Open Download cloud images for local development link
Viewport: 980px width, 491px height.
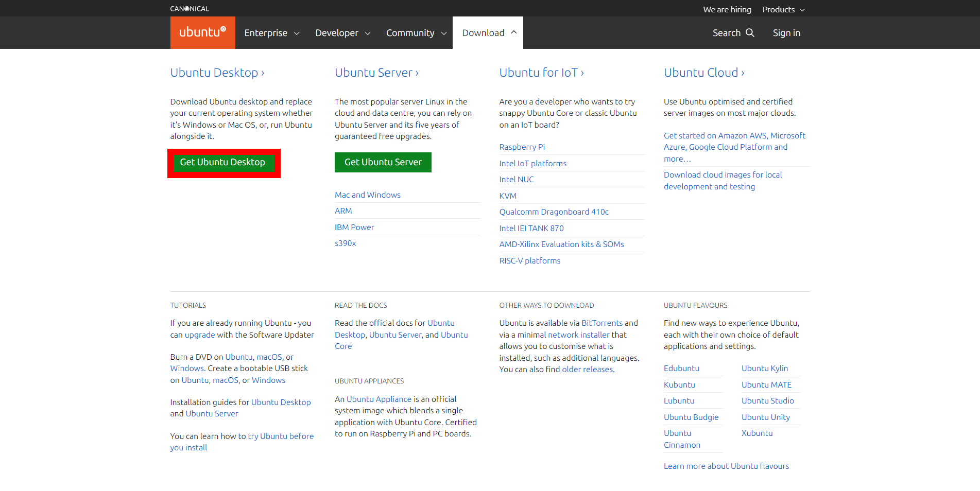coord(723,181)
